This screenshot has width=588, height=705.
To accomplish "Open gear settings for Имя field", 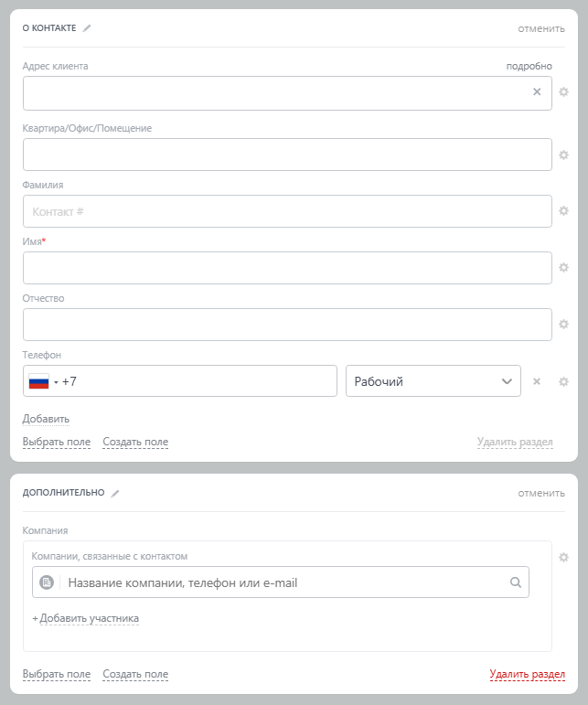I will tap(564, 268).
